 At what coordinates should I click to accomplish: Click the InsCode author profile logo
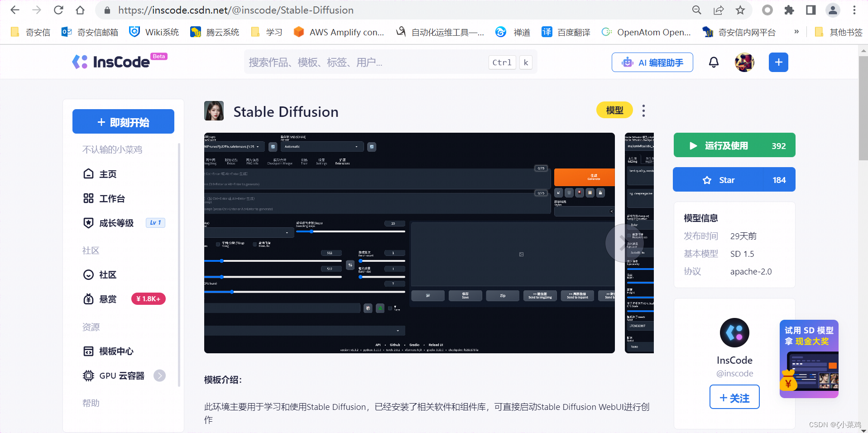(734, 332)
